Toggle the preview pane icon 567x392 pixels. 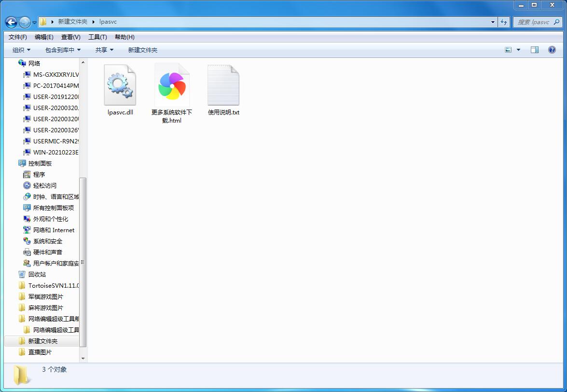pyautogui.click(x=535, y=50)
